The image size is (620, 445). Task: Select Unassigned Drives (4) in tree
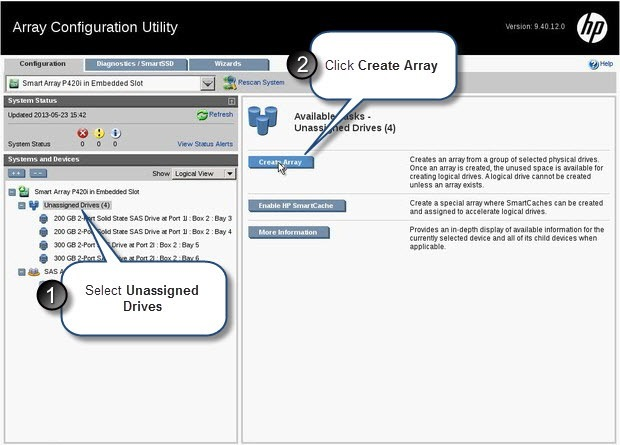[77, 205]
